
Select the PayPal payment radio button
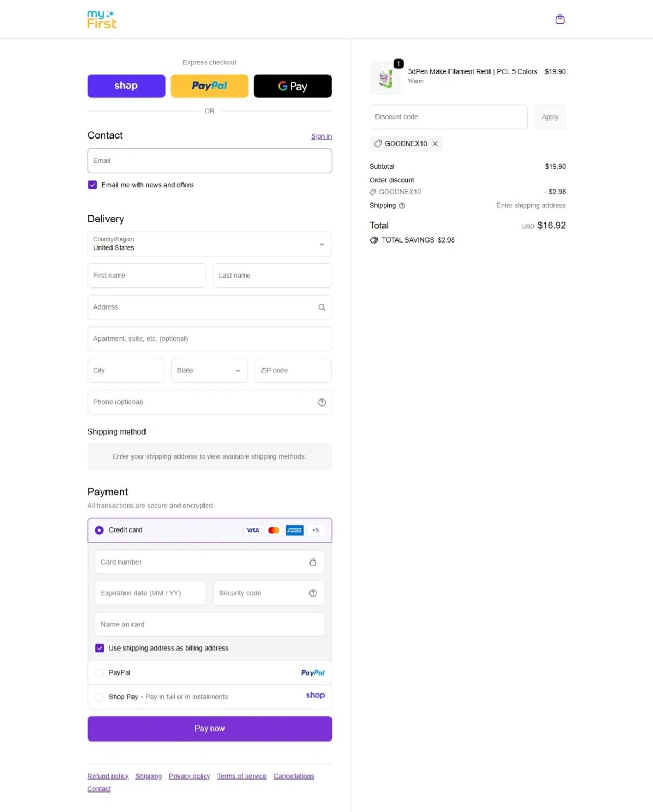point(99,673)
